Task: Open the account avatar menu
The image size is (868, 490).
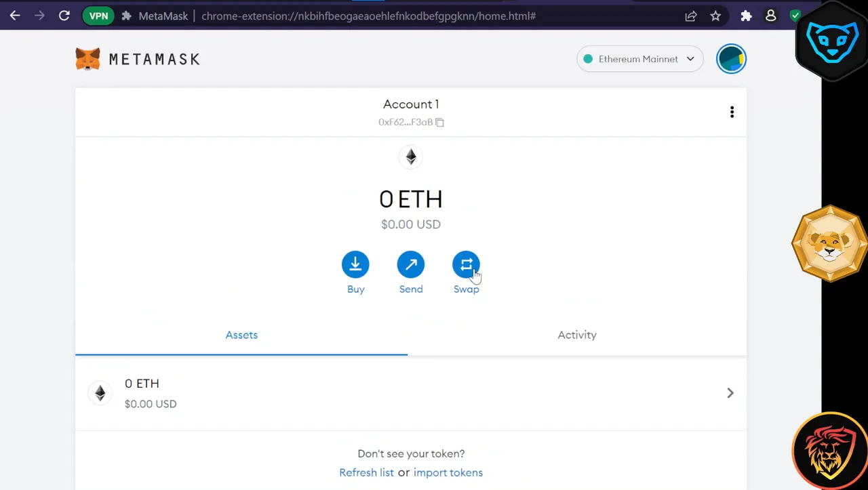Action: (x=731, y=59)
